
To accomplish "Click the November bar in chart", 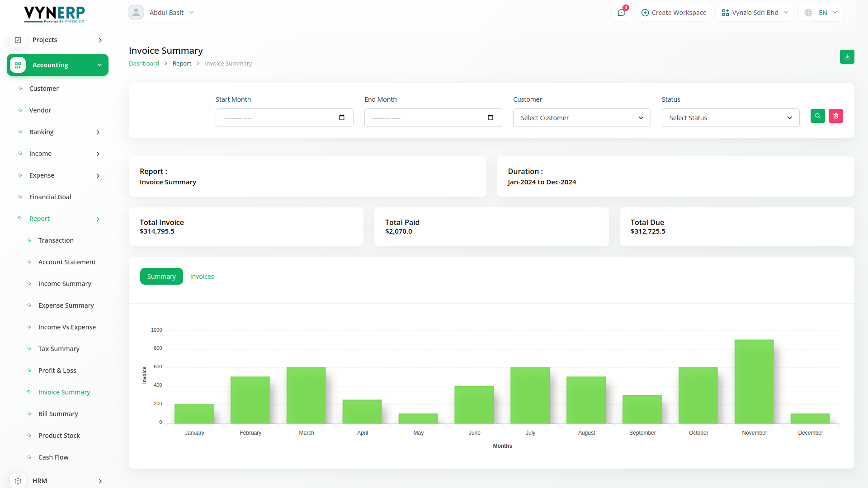I will coord(754,382).
